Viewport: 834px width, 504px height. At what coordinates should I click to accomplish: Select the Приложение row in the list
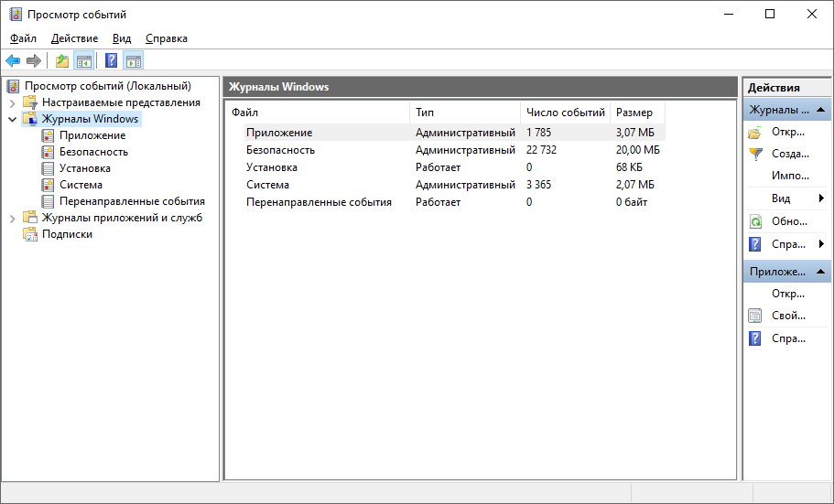[455, 133]
